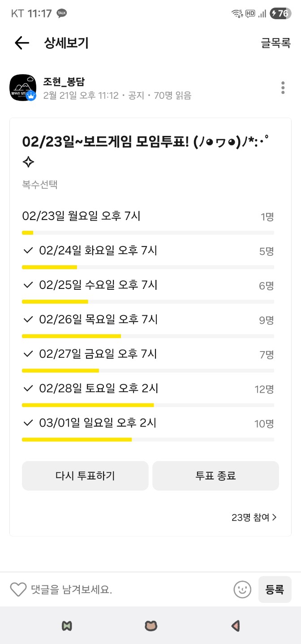301x644 pixels.
Task: Uncheck 03/01일 일요일 오후 2시 option
Action: click(x=29, y=423)
